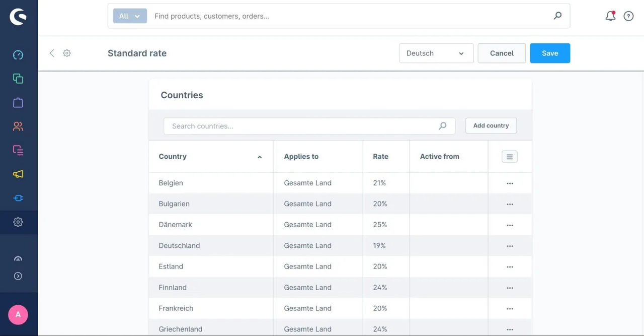Open the Customers icon in sidebar
This screenshot has width=644, height=336.
click(18, 126)
